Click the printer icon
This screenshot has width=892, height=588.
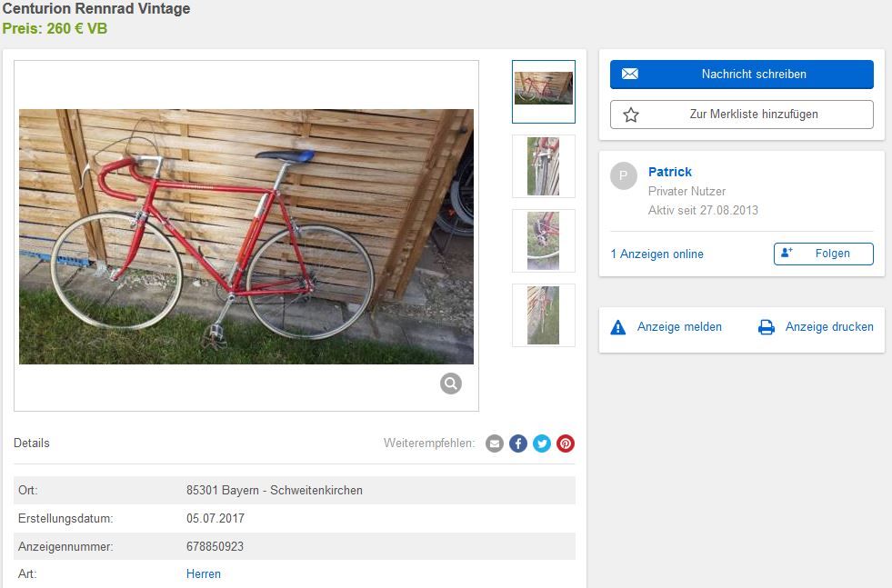(767, 327)
